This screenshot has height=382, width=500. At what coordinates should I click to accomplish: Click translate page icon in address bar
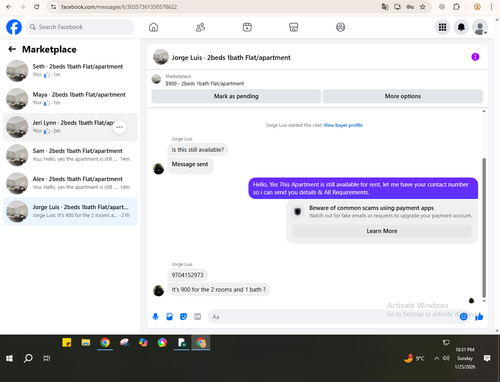click(385, 7)
